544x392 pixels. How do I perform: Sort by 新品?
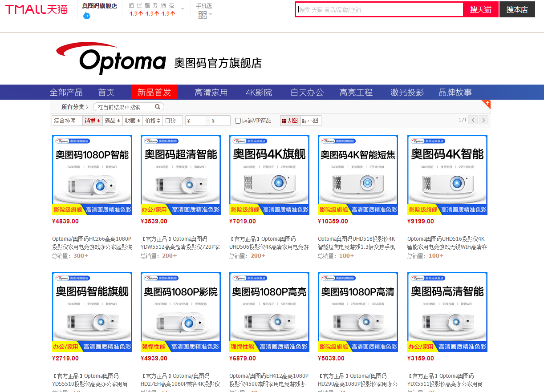(113, 121)
